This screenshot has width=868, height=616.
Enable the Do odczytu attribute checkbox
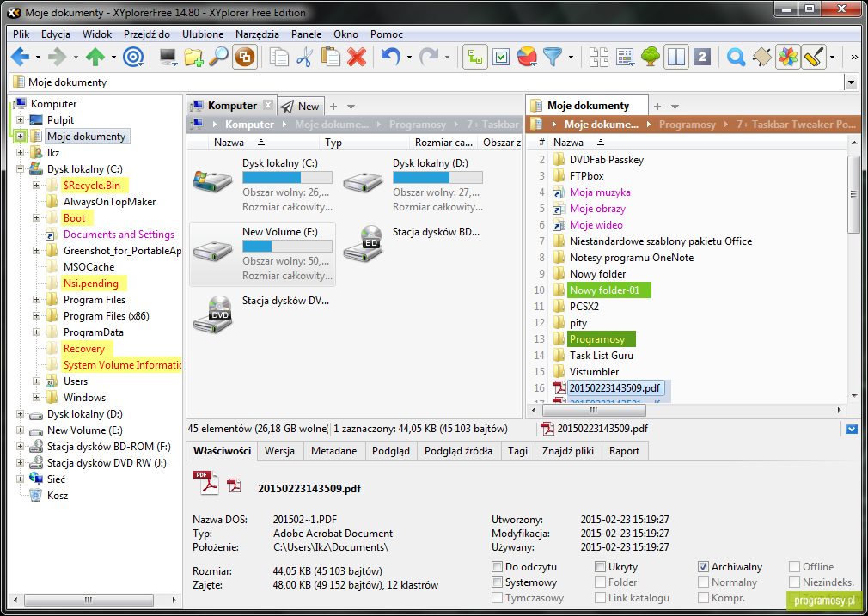[x=497, y=567]
